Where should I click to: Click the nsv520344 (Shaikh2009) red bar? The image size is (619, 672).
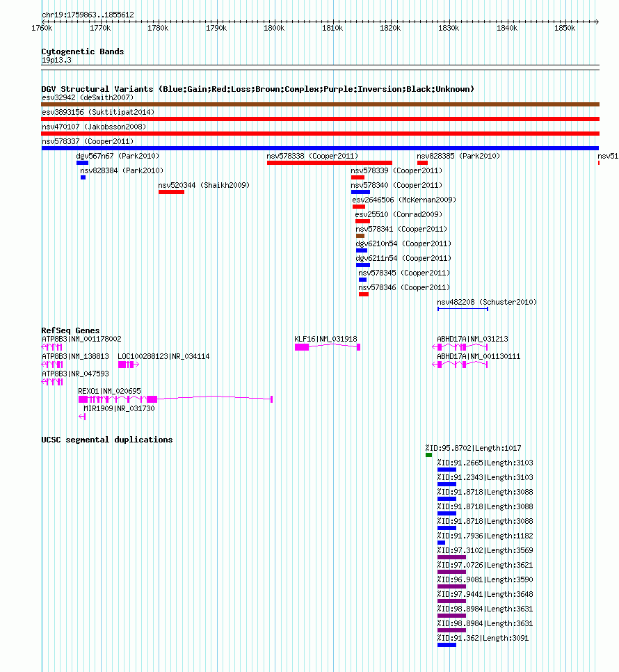[x=171, y=192]
